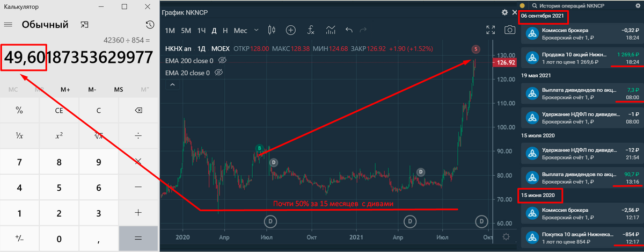Click the 42360 ÷ 854 expression line
This screenshot has height=252, width=644.
click(127, 40)
